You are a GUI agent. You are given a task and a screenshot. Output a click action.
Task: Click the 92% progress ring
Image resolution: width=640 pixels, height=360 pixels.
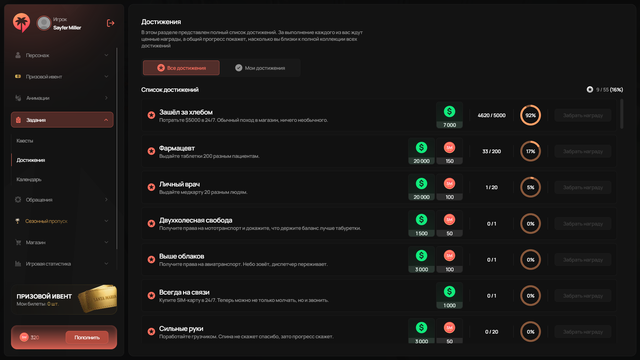tap(530, 116)
